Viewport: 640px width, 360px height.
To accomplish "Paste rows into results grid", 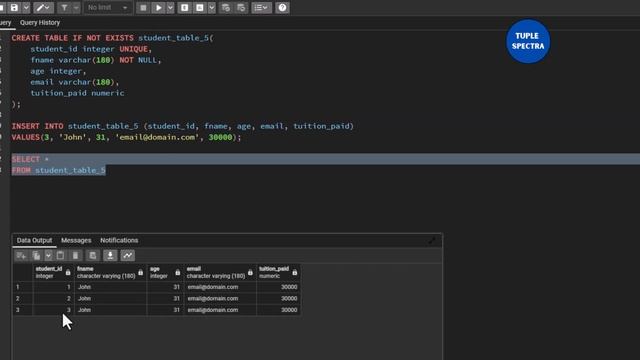I will click(x=60, y=256).
